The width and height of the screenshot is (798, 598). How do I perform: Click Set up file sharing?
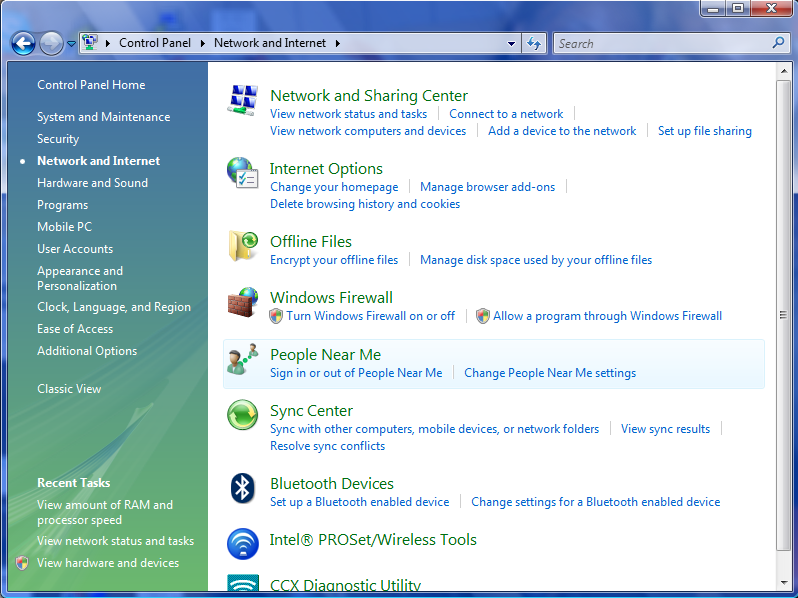(x=704, y=131)
